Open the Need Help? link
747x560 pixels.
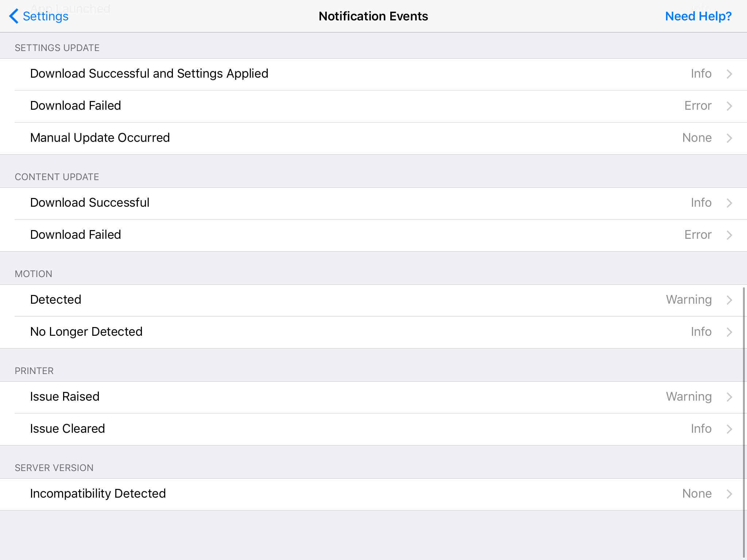(x=698, y=16)
